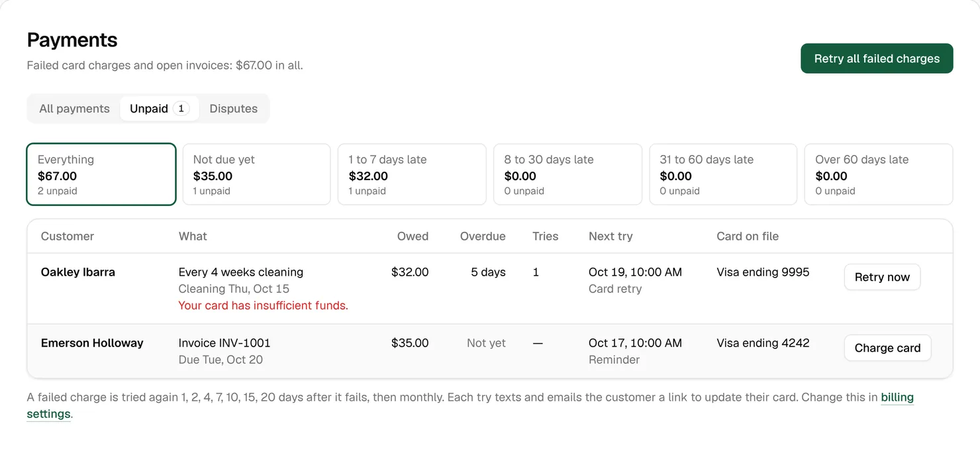Open the Disputes tab
The width and height of the screenshot is (980, 467).
(233, 109)
